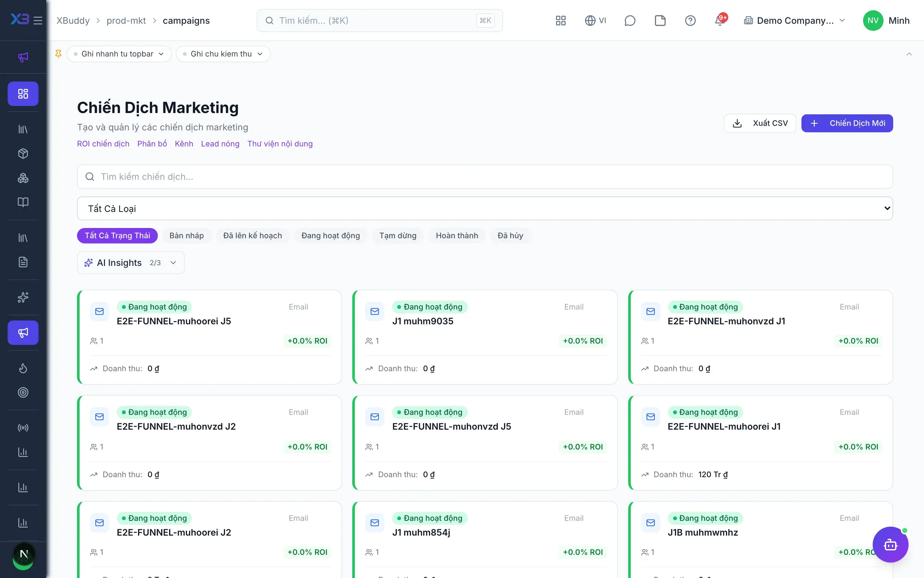Go to prod-mkt breadcrumb
The height and width of the screenshot is (578, 924).
[x=126, y=21]
